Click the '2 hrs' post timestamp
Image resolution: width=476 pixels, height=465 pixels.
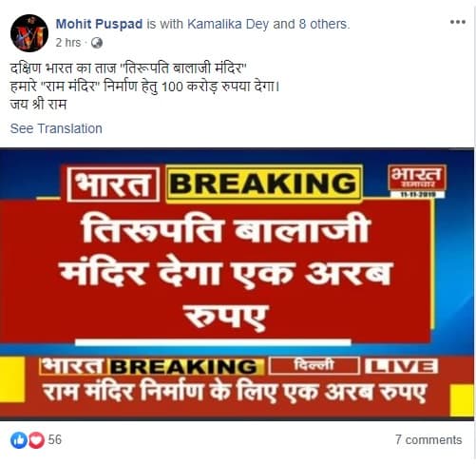pyautogui.click(x=68, y=43)
